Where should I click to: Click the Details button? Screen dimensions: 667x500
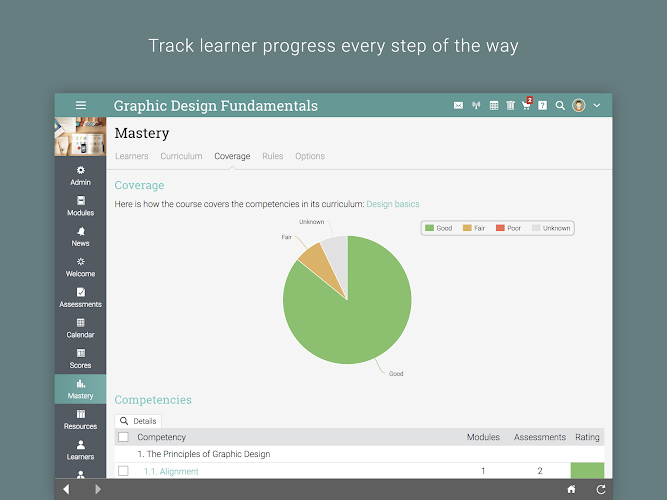click(x=138, y=421)
